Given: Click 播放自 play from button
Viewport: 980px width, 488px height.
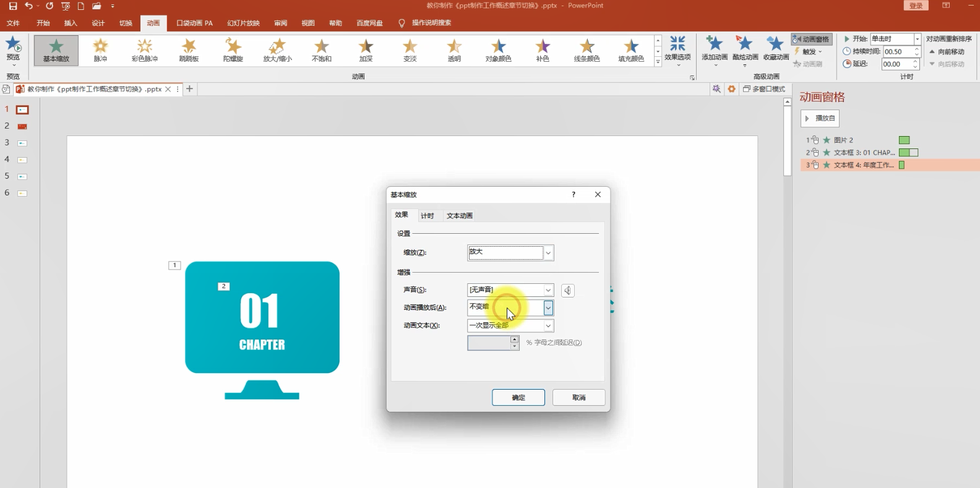Looking at the screenshot, I should click(x=820, y=118).
